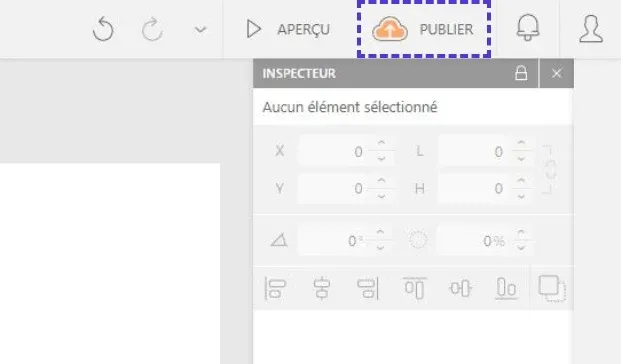The height and width of the screenshot is (364, 621).
Task: Close the Inspecteur panel
Action: (556, 73)
